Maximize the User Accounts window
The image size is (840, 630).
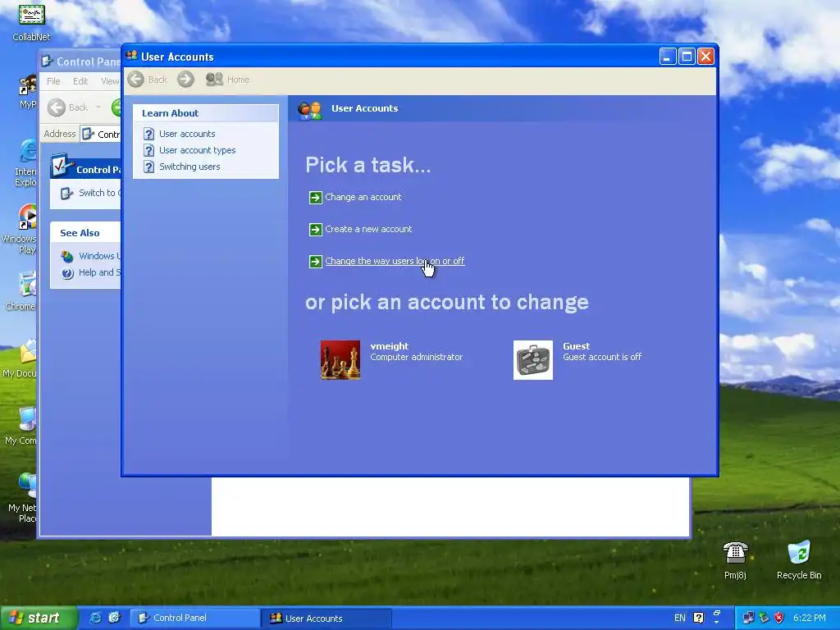coord(687,57)
